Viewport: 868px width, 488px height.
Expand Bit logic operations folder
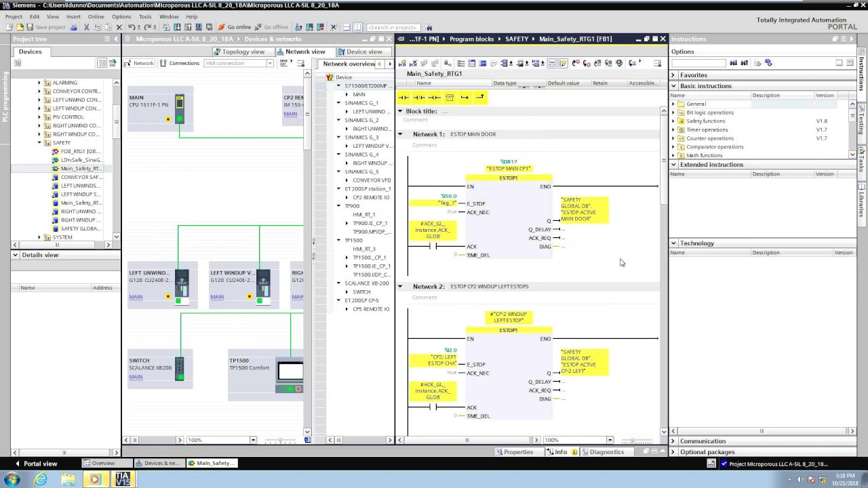click(x=673, y=113)
